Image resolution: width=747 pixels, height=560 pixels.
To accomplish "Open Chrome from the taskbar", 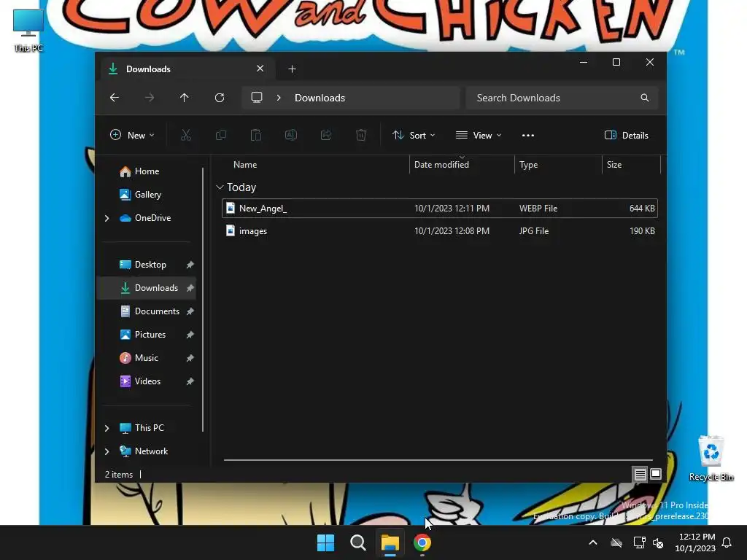I will [x=422, y=542].
